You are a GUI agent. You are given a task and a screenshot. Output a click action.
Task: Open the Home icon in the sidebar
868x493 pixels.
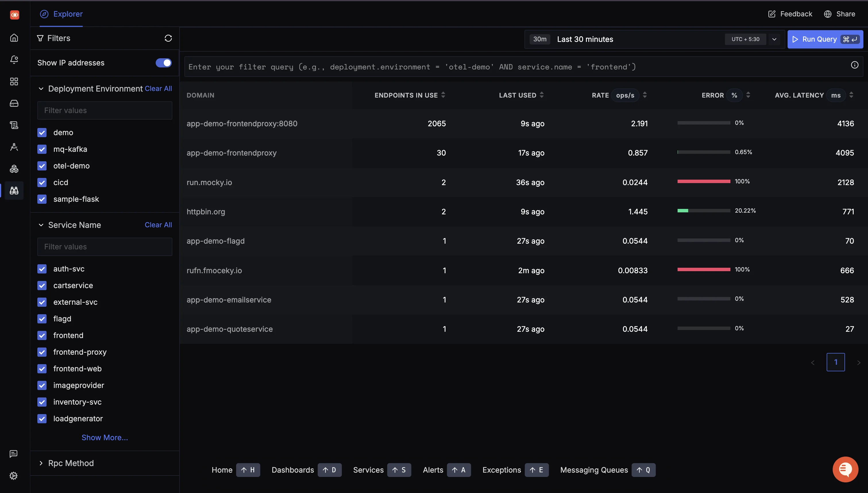click(14, 38)
